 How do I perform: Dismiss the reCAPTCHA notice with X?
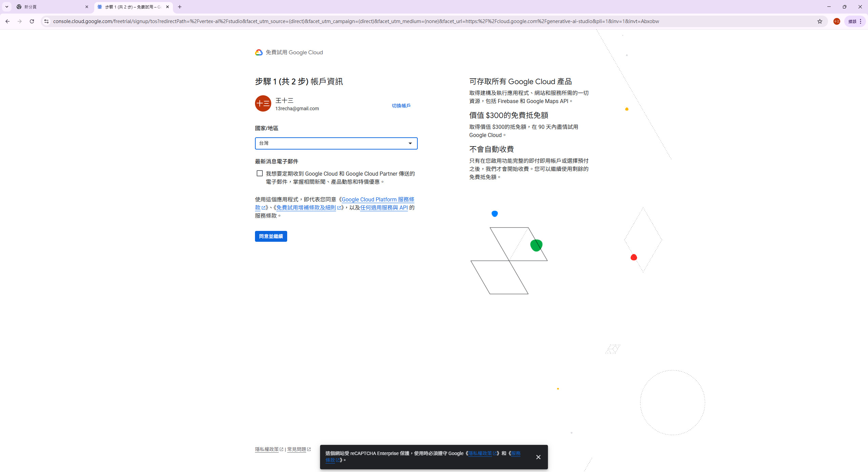pos(538,457)
